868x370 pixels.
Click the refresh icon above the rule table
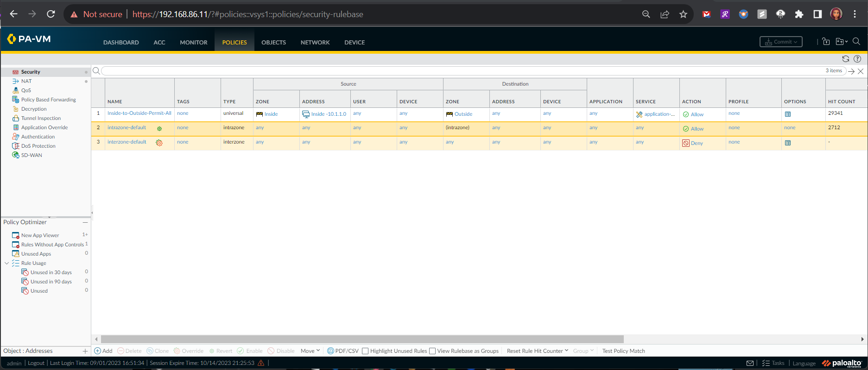(x=845, y=59)
